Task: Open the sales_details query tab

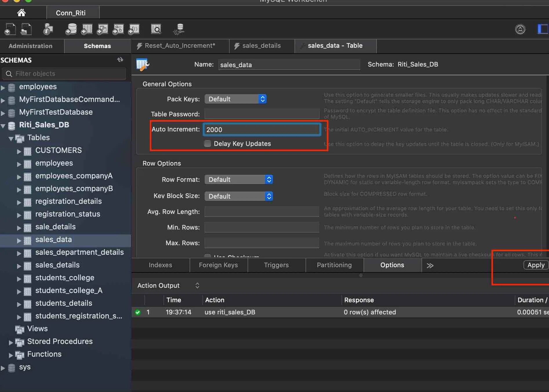Action: pos(262,46)
